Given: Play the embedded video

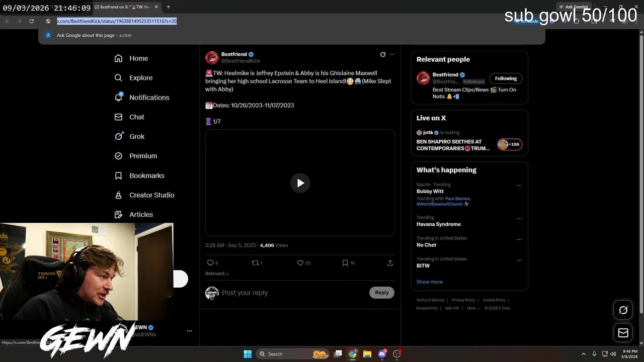Looking at the screenshot, I should tap(300, 183).
